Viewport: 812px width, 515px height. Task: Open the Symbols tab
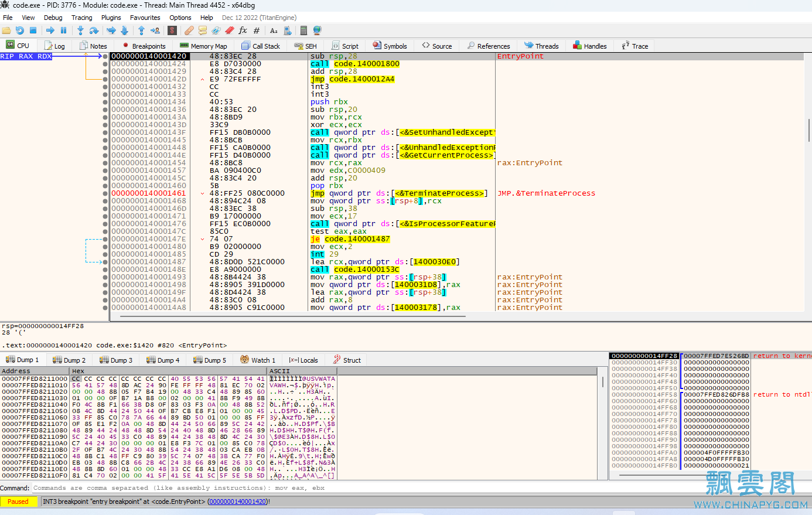[390, 46]
